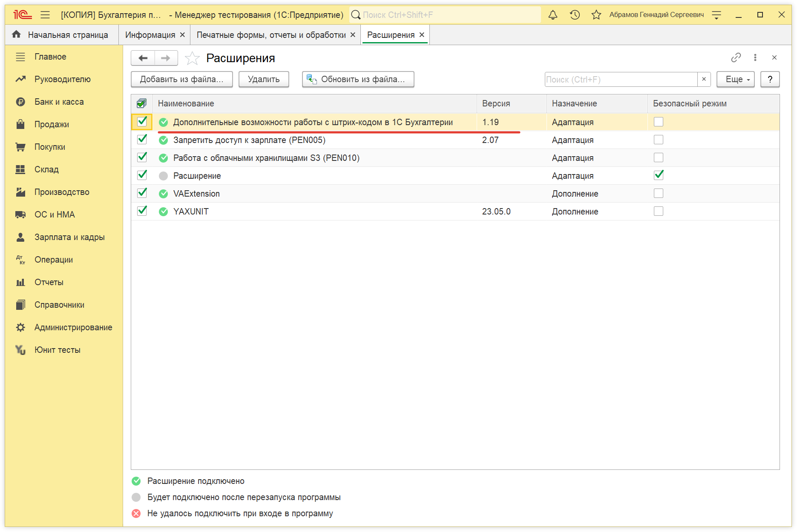The height and width of the screenshot is (532, 797).
Task: Go back with left arrow
Action: 143,58
